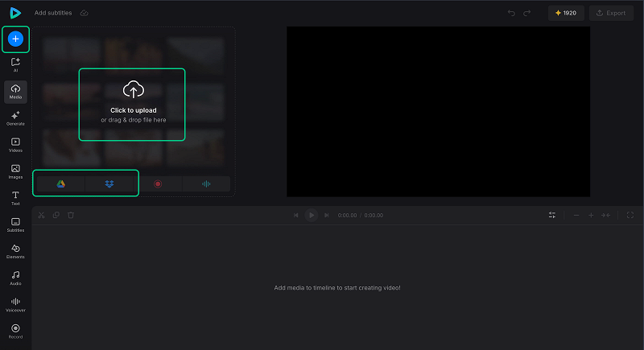Toggle fullscreen preview mode
Screen dimensions: 644x350
click(x=630, y=215)
